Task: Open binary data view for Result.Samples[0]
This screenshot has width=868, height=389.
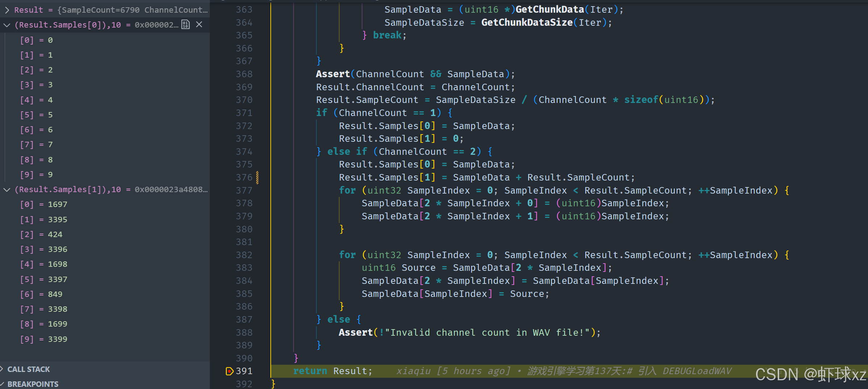Action: [186, 25]
